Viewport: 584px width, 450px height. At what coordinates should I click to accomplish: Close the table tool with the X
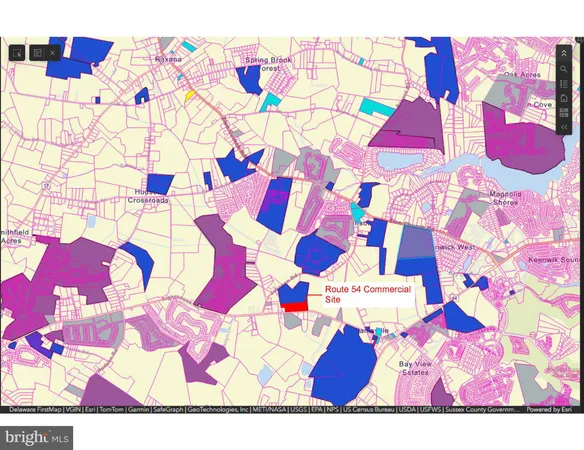53,53
